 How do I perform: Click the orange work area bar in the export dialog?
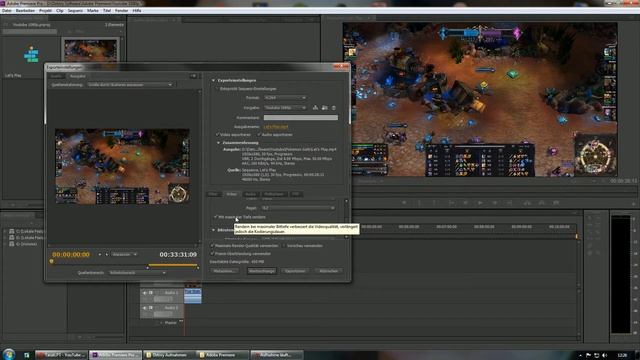[x=173, y=265]
